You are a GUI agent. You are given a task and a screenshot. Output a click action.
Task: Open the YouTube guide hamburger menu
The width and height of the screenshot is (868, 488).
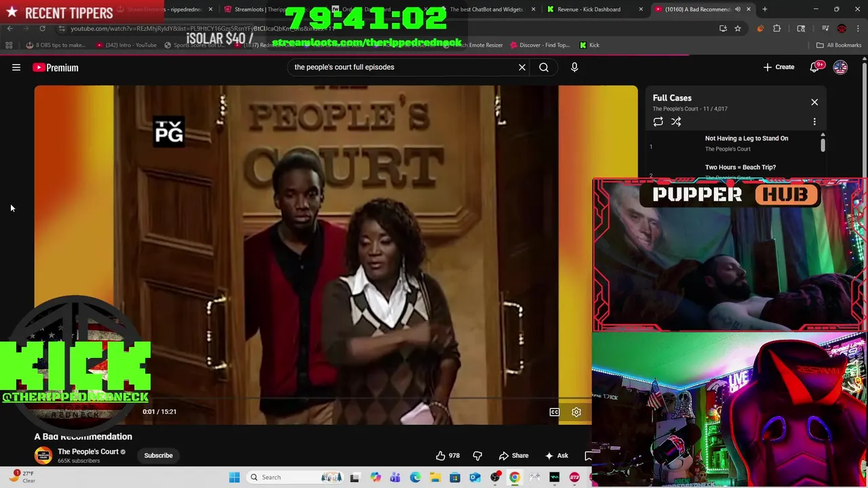point(16,67)
